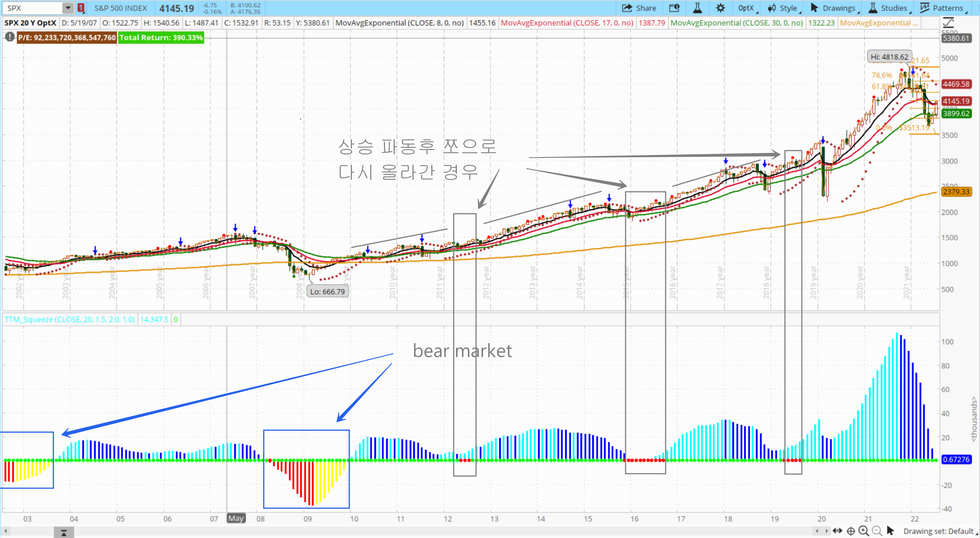Click the zoom out magnifier icon

click(877, 531)
